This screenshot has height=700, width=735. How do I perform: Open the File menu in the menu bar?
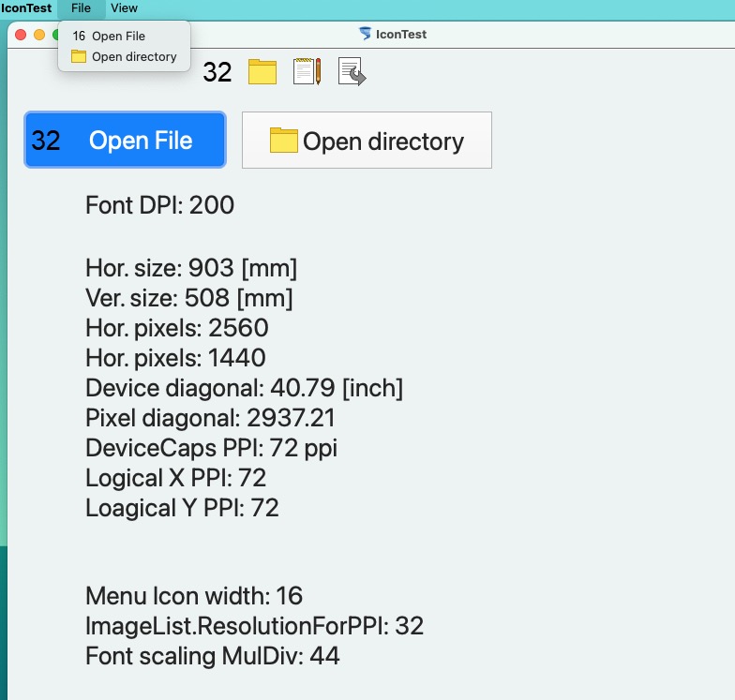(x=81, y=7)
